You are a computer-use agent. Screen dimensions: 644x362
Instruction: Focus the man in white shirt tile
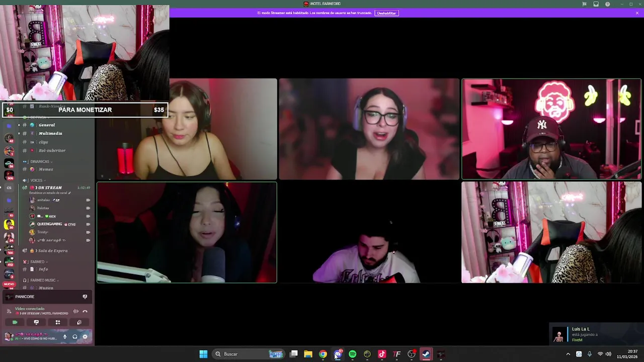tap(369, 232)
